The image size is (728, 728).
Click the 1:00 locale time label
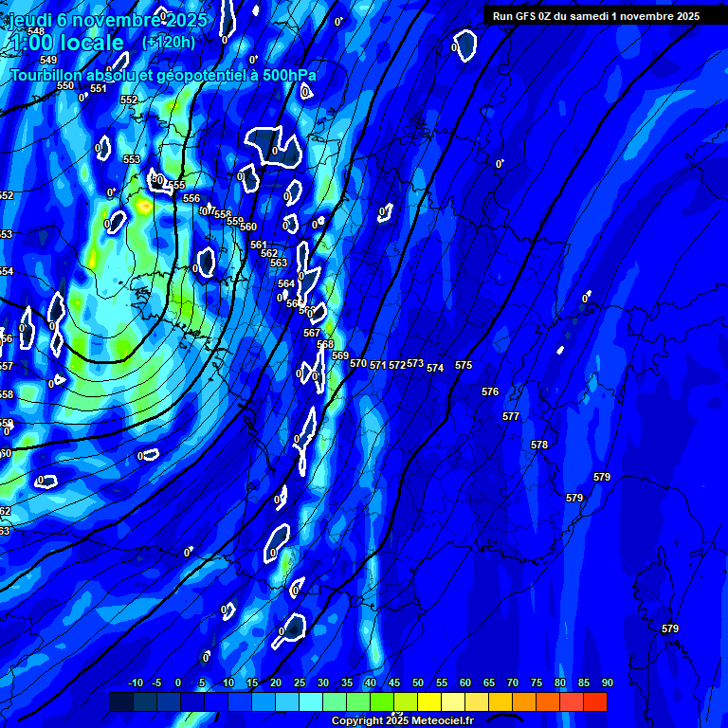(x=66, y=43)
